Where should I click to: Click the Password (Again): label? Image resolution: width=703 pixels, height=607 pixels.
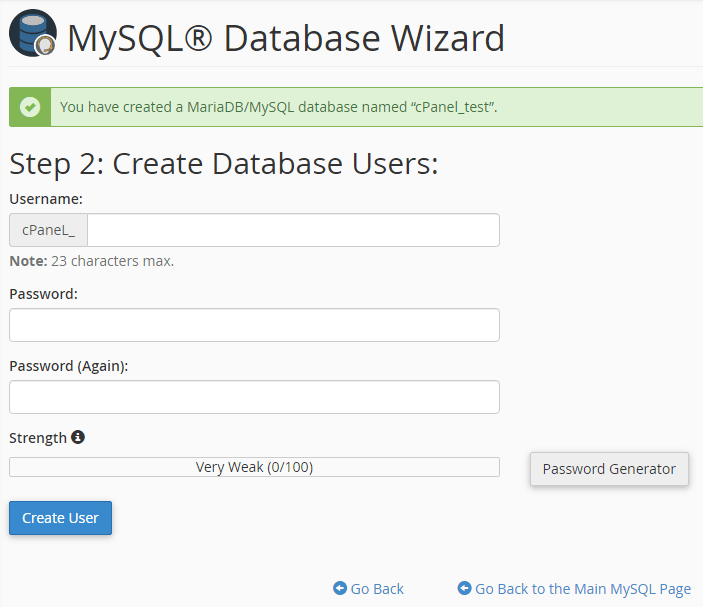(x=69, y=366)
